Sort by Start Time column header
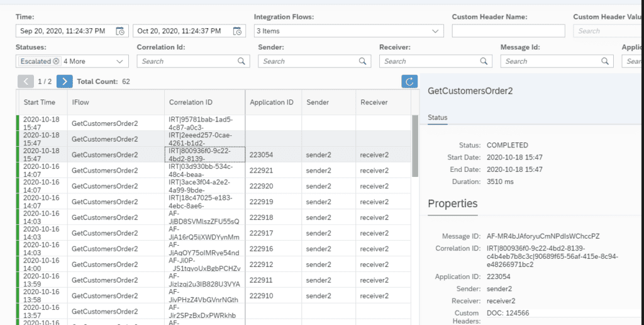This screenshot has width=644, height=325. pyautogui.click(x=43, y=103)
